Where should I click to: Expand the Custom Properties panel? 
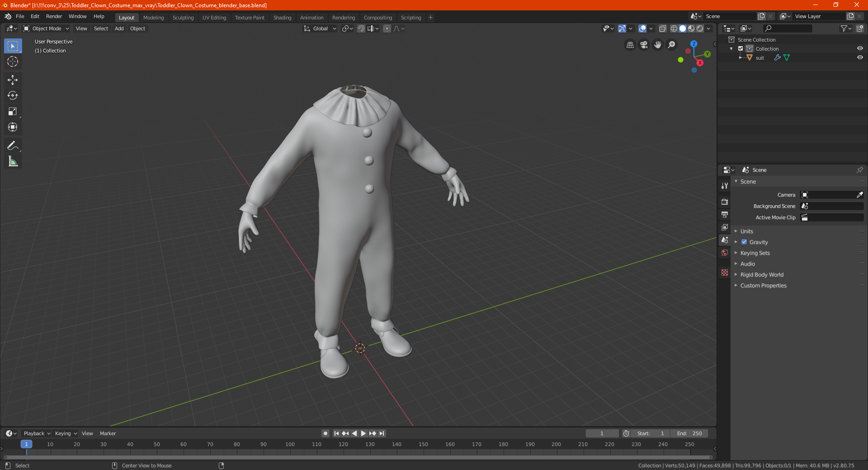tap(763, 286)
